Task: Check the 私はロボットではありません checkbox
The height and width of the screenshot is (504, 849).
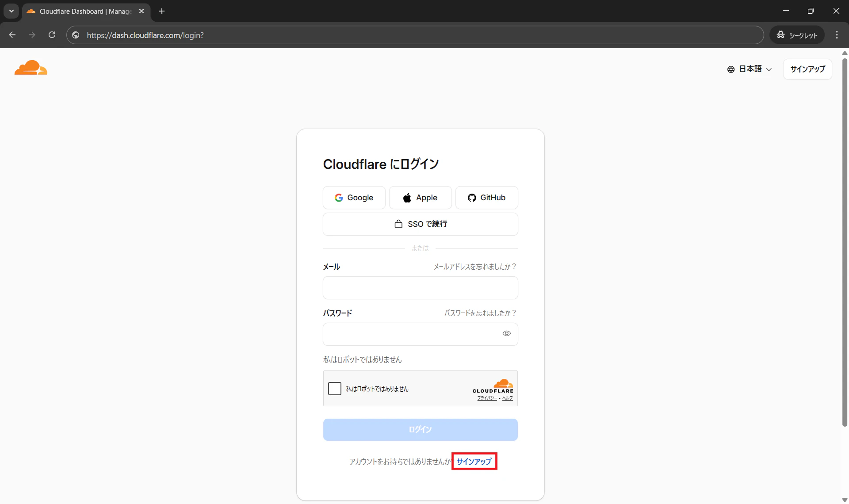Action: tap(335, 389)
